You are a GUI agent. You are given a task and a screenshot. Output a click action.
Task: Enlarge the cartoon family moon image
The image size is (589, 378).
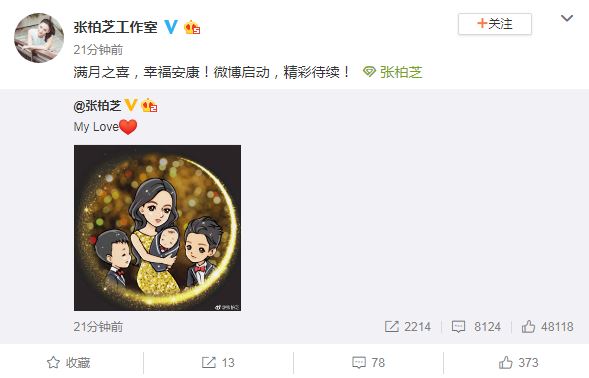[x=157, y=228]
